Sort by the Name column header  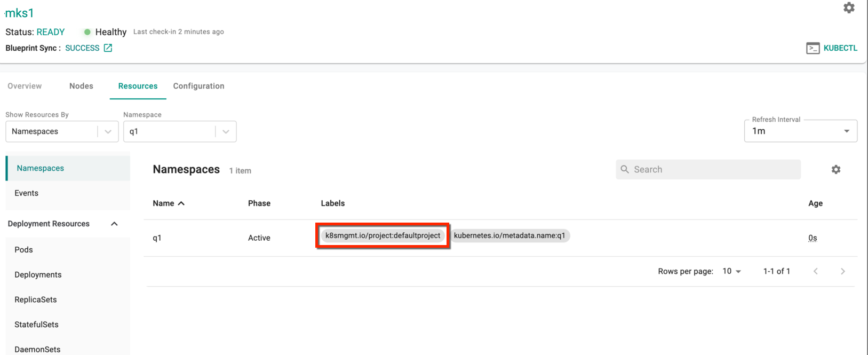tap(163, 203)
